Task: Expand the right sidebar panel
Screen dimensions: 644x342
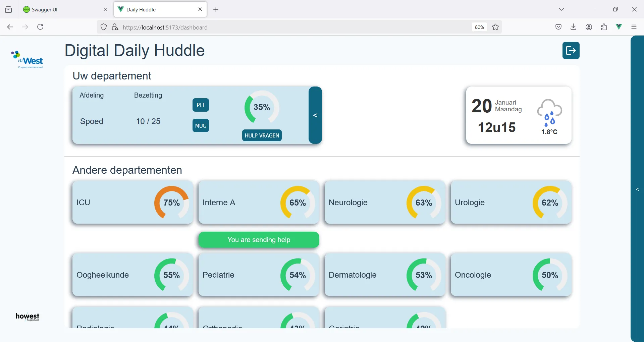Action: pos(637,189)
